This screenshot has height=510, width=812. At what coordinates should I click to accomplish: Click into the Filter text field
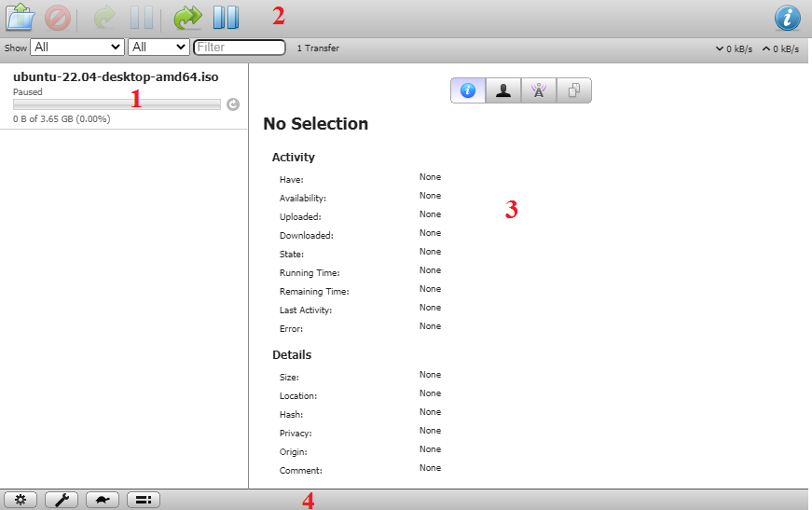tap(240, 47)
